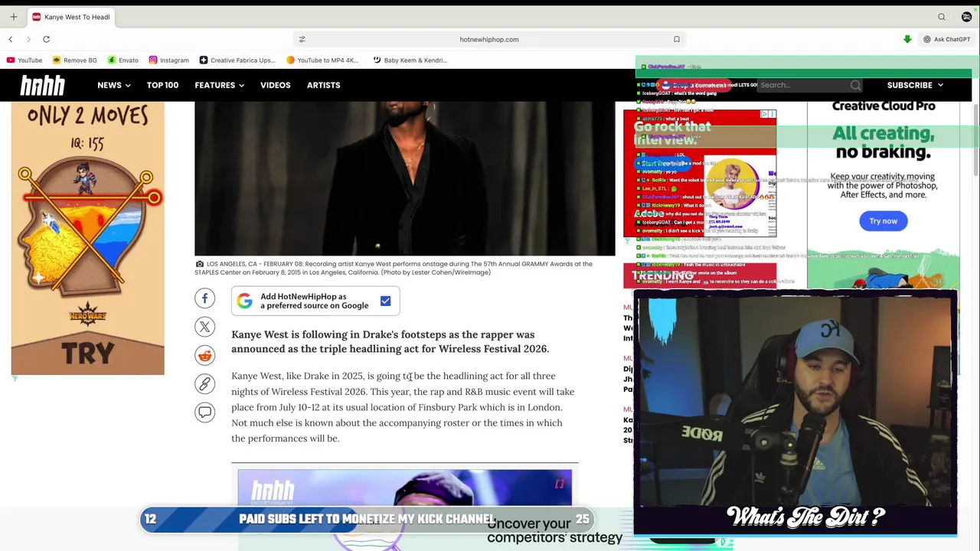Click the camera icon before photo caption

pyautogui.click(x=199, y=264)
